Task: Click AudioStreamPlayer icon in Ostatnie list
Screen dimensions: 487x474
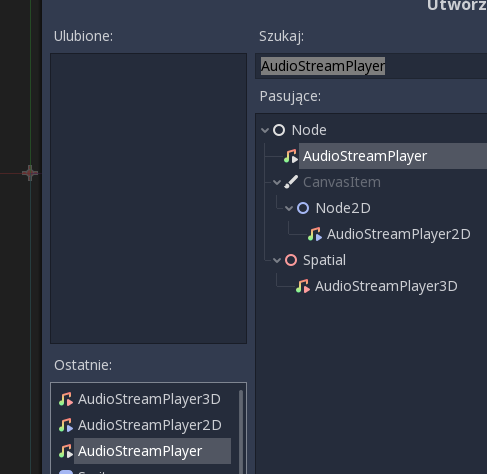Action: [x=66, y=451]
